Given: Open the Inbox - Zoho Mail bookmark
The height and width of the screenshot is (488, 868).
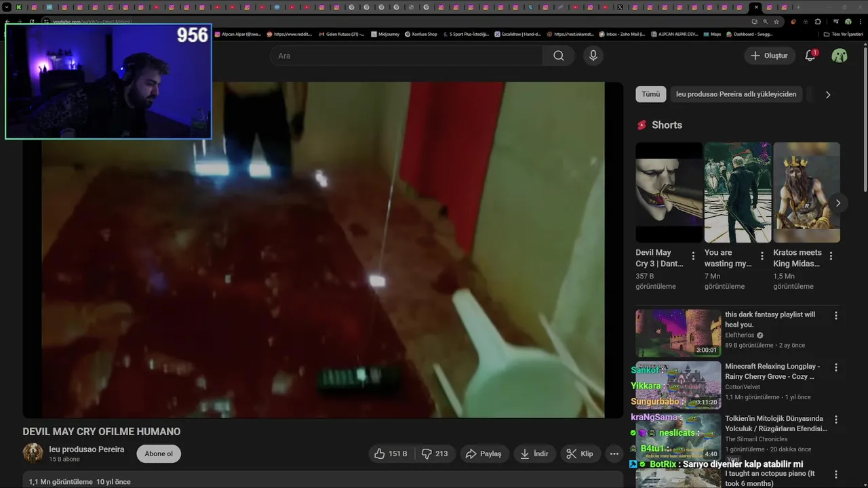Looking at the screenshot, I should point(622,34).
